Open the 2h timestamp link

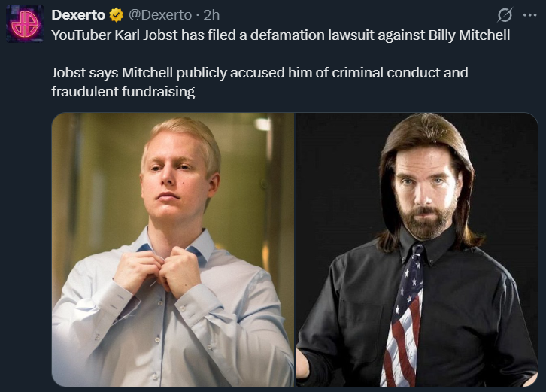click(x=211, y=15)
